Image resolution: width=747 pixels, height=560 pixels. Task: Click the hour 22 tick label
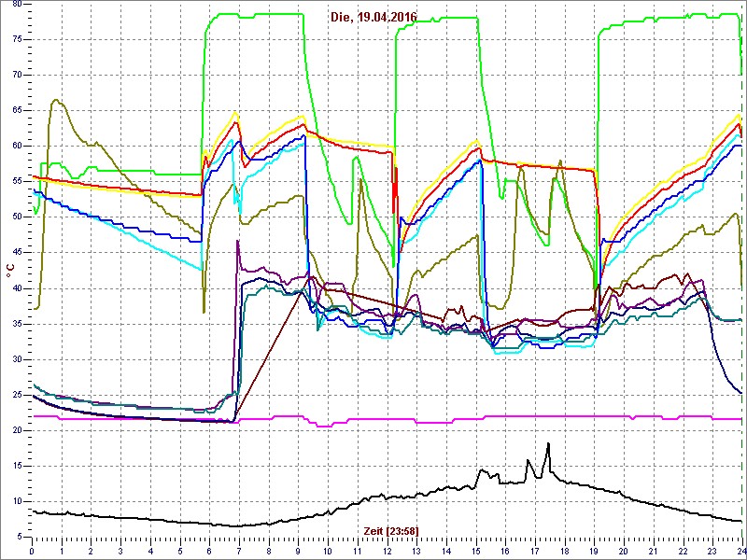click(x=683, y=551)
